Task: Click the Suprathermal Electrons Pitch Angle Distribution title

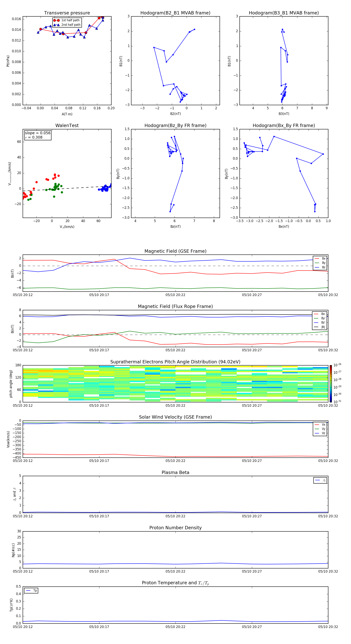Action: pos(175,362)
